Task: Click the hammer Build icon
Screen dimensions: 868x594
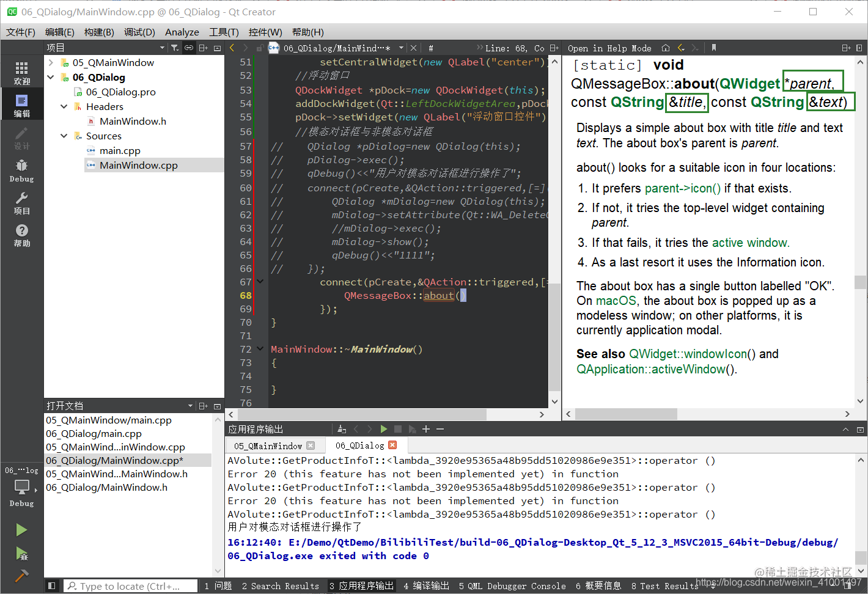Action: pos(21,576)
